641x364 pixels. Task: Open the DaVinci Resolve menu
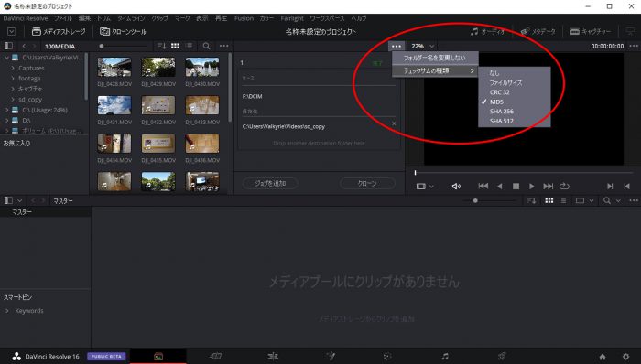[x=26, y=18]
